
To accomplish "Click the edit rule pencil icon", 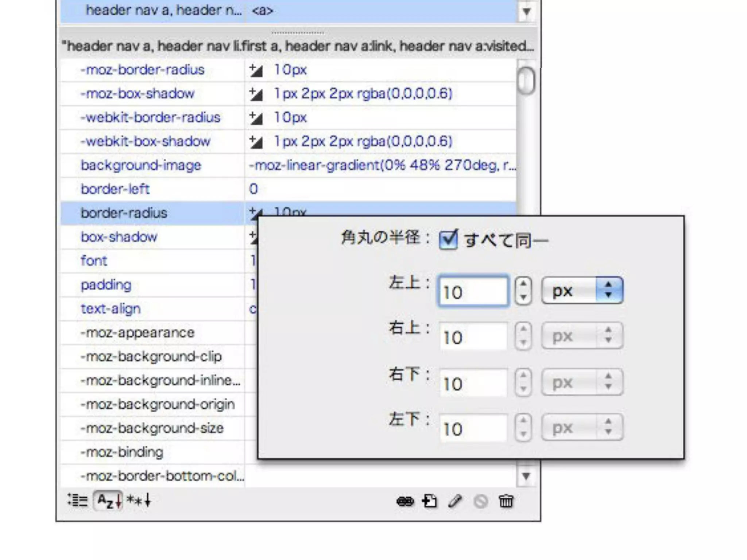I will pos(455,501).
